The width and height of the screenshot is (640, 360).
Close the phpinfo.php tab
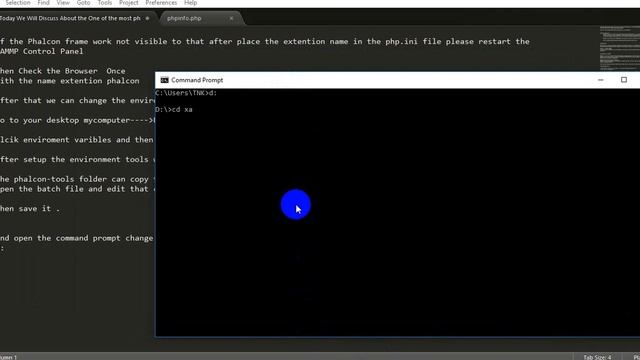tap(231, 18)
